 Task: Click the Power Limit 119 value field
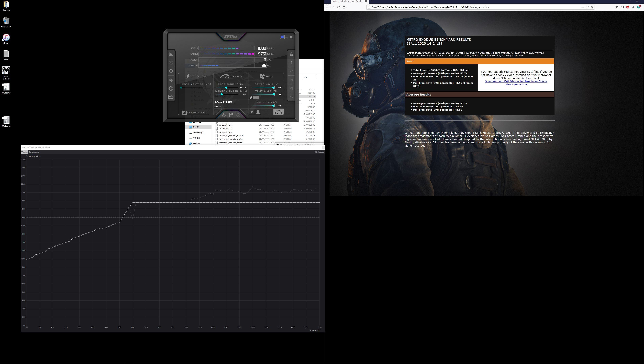[x=278, y=88]
